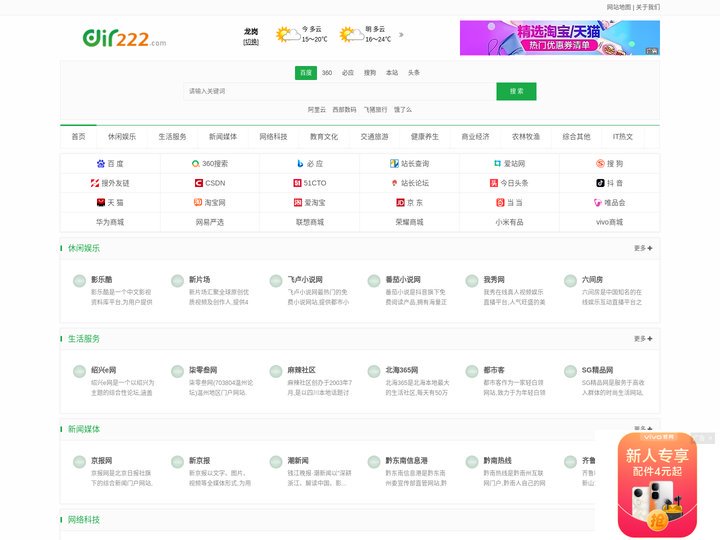Open the 飞卢小说网 entry title
The height and width of the screenshot is (540, 720).
[x=305, y=279]
